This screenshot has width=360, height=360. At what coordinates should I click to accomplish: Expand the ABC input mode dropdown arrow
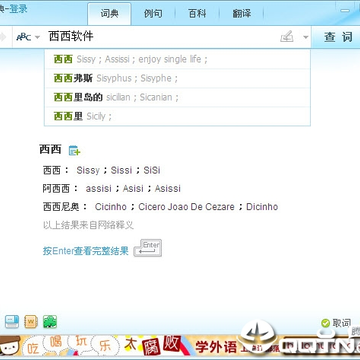(x=37, y=37)
